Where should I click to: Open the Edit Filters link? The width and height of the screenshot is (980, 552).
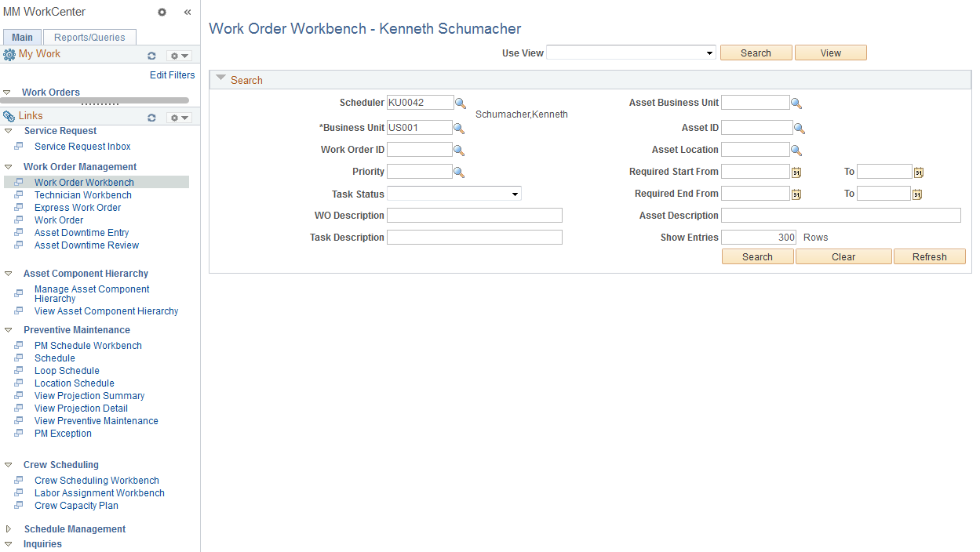(173, 75)
